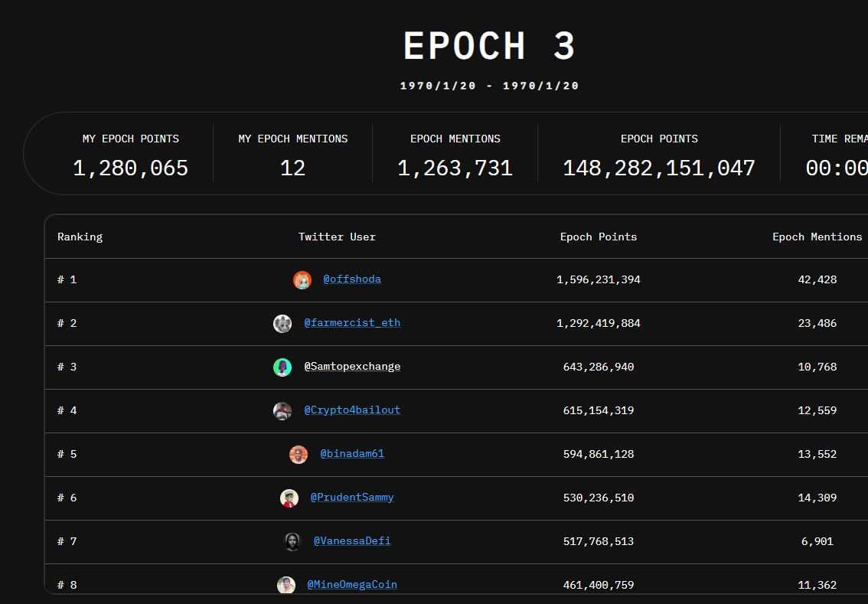Click the 1,263,731 mentions value
Screen dimensions: 868x604
pos(455,168)
